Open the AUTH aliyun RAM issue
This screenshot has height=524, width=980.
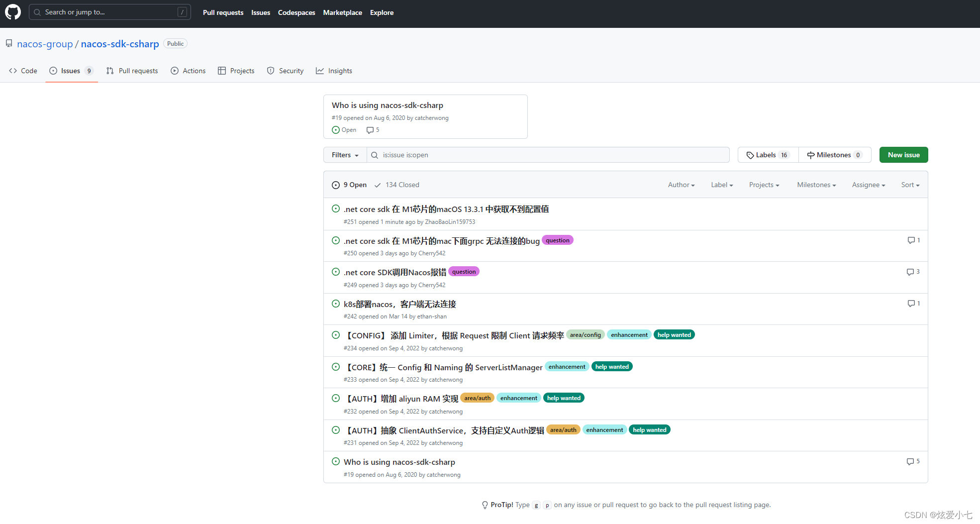tap(401, 399)
